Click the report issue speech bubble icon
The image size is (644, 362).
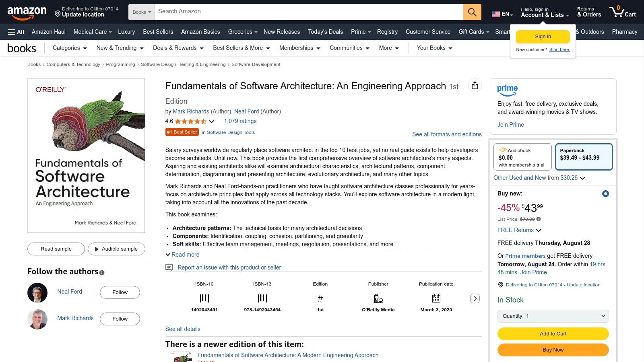tap(169, 267)
